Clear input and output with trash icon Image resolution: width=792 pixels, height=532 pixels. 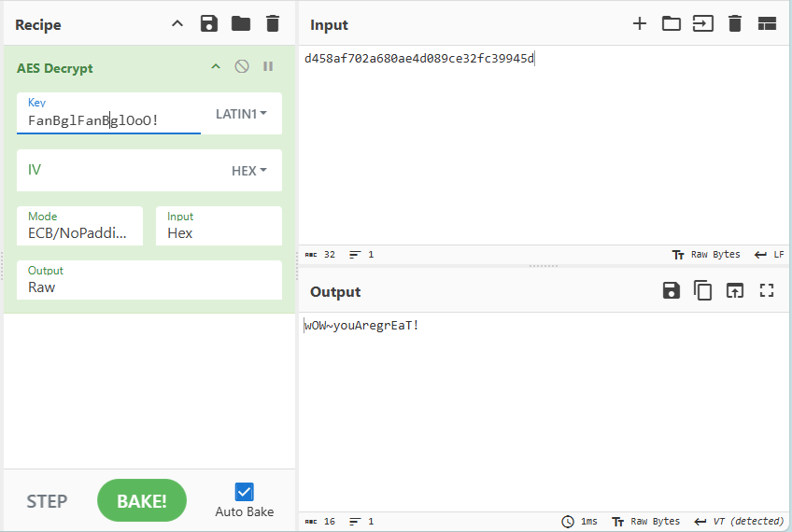coord(735,23)
